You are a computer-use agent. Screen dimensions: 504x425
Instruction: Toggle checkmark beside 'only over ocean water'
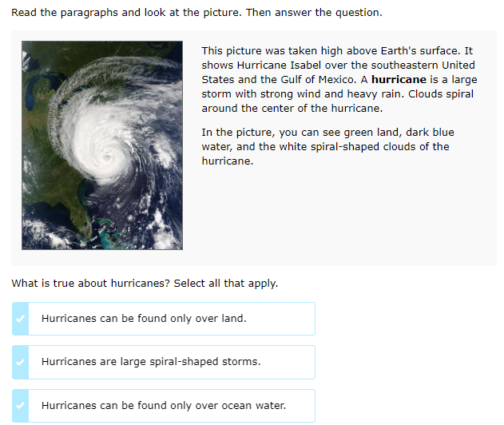(22, 406)
